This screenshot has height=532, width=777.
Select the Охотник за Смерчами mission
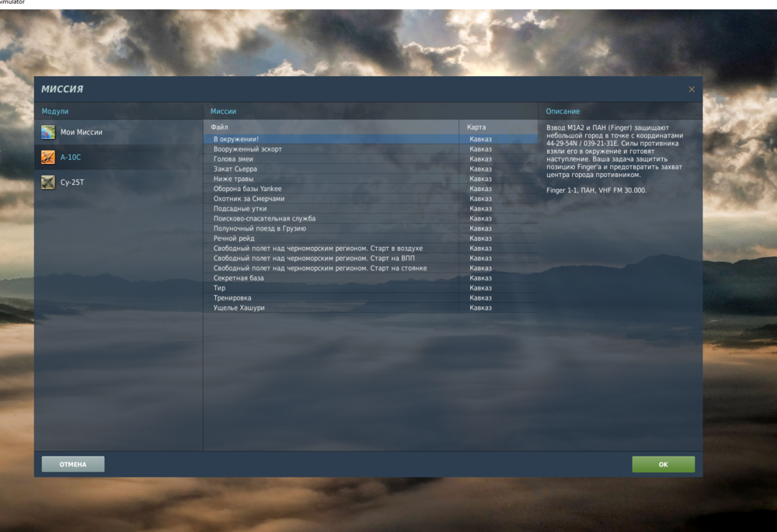(371, 199)
